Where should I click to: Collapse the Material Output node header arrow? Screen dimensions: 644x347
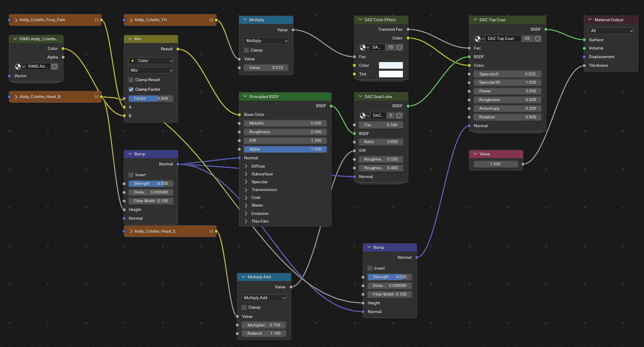[x=590, y=20]
